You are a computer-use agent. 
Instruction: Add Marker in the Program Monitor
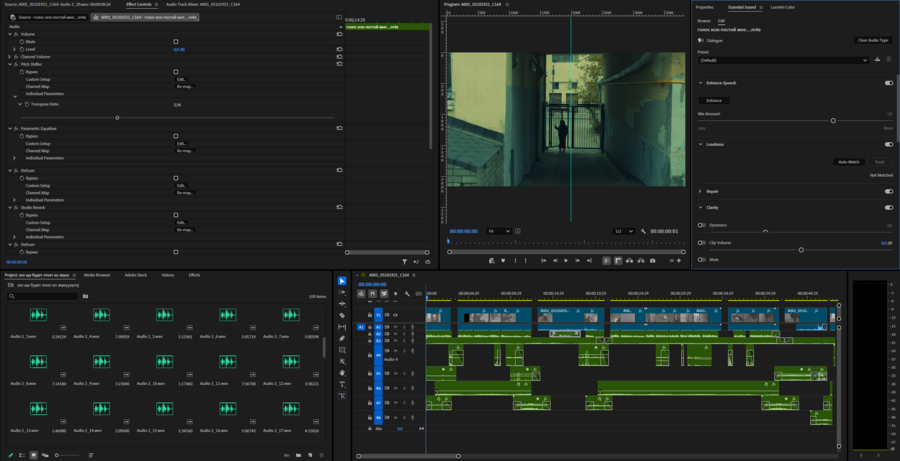point(503,261)
